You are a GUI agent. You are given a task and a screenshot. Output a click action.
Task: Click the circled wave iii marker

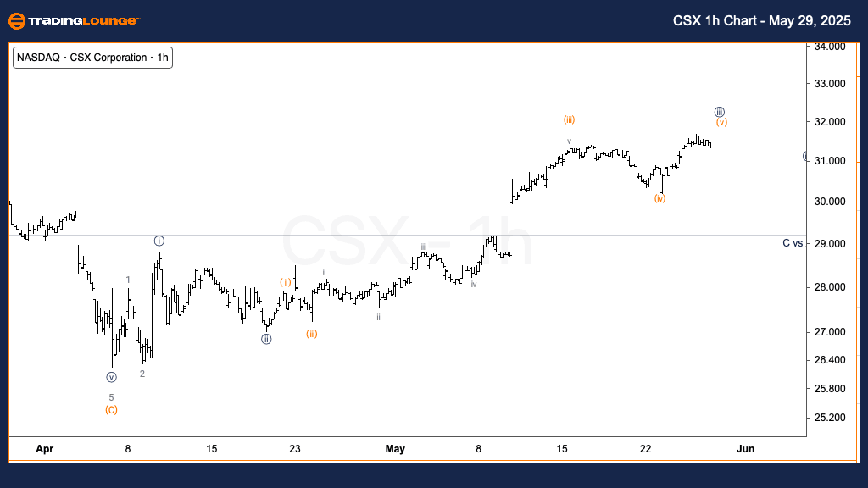[x=719, y=112]
